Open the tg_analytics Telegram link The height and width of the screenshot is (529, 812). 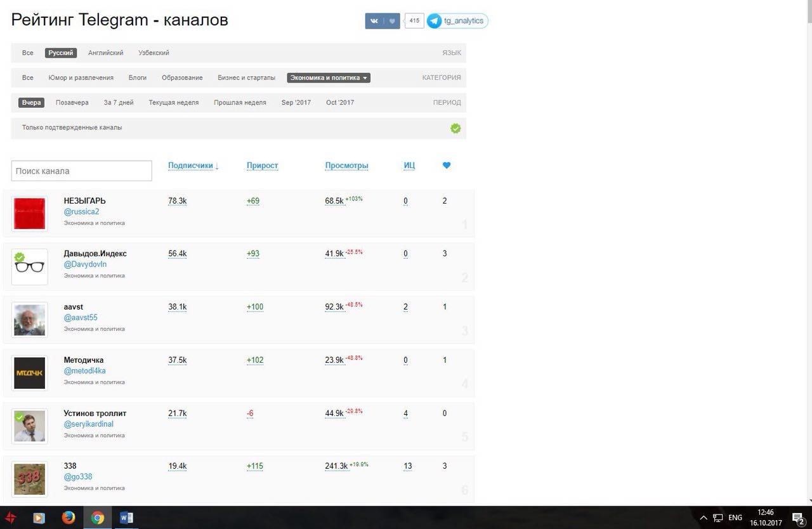(x=457, y=21)
